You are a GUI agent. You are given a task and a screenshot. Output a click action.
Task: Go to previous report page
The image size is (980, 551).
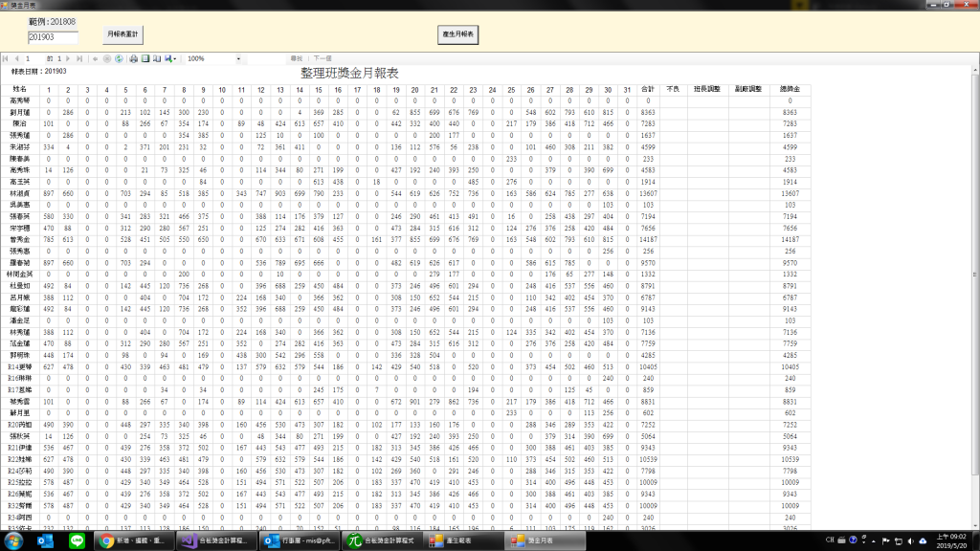click(x=17, y=58)
